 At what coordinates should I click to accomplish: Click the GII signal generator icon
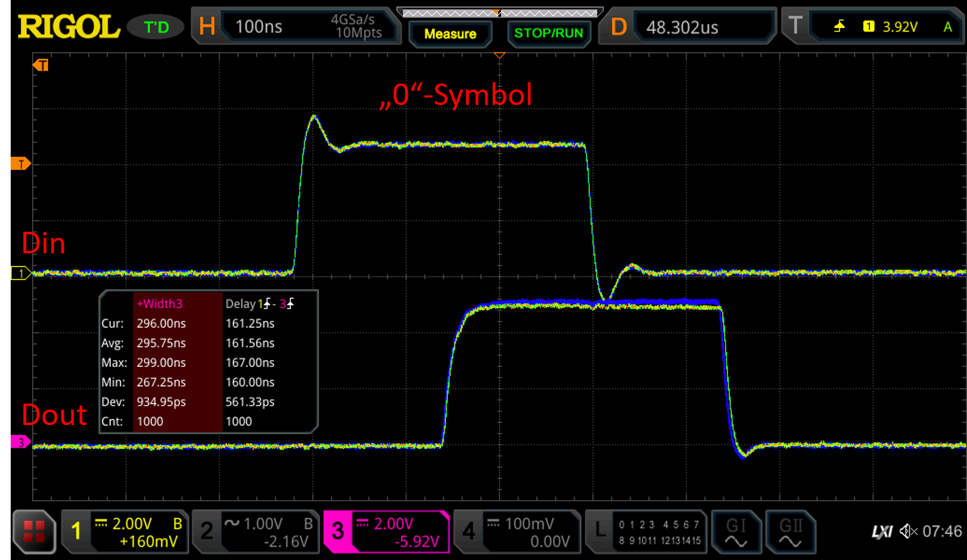pos(790,531)
